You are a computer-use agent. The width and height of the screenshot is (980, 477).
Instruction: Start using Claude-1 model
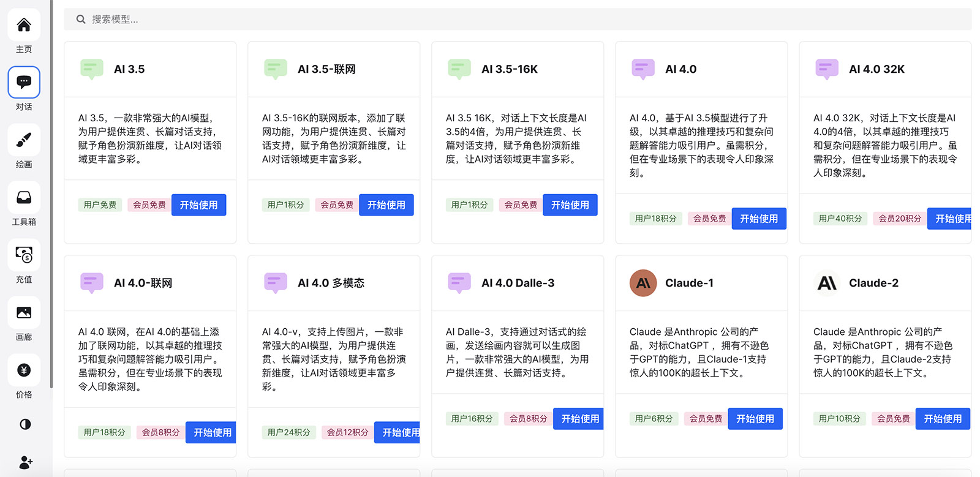755,419
